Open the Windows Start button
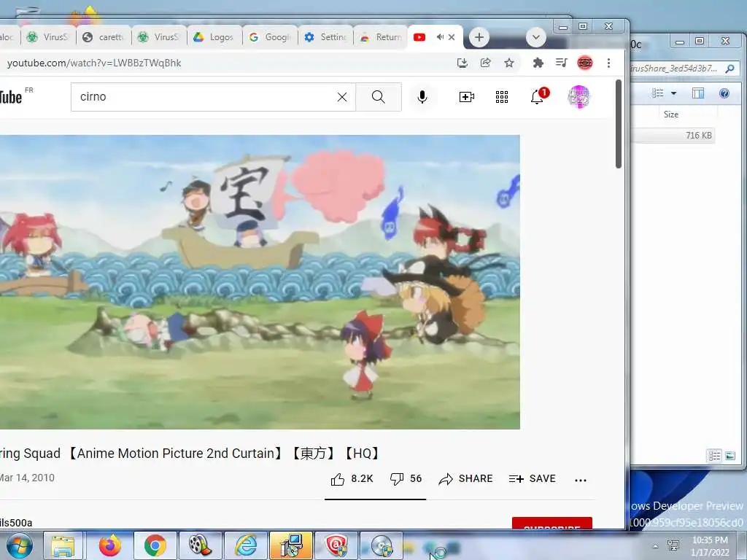 [19, 545]
